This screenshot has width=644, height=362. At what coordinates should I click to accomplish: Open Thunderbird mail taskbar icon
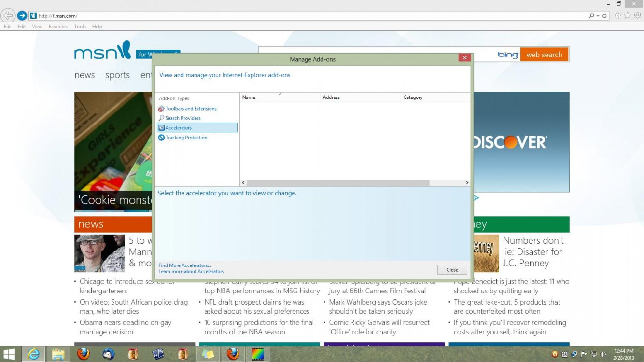click(x=109, y=354)
